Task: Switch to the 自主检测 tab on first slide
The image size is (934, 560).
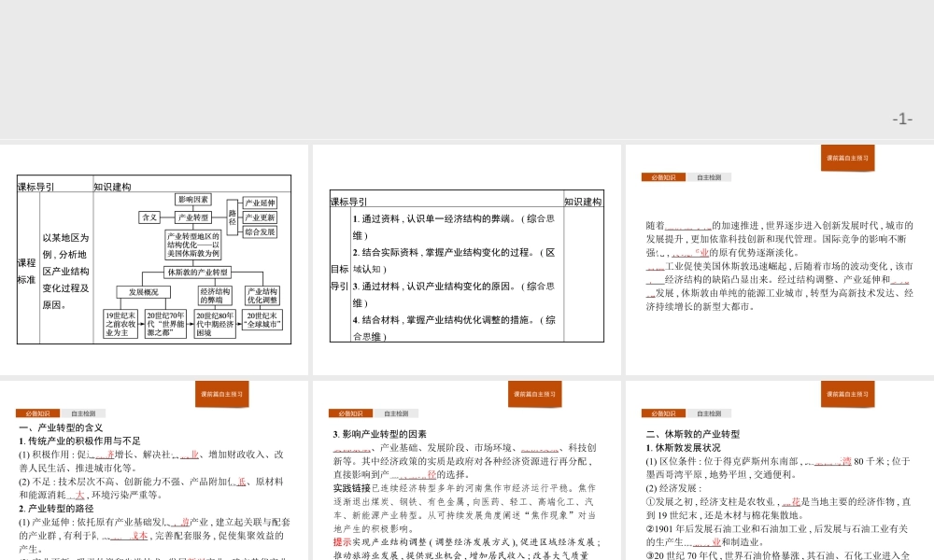Action: tap(84, 413)
